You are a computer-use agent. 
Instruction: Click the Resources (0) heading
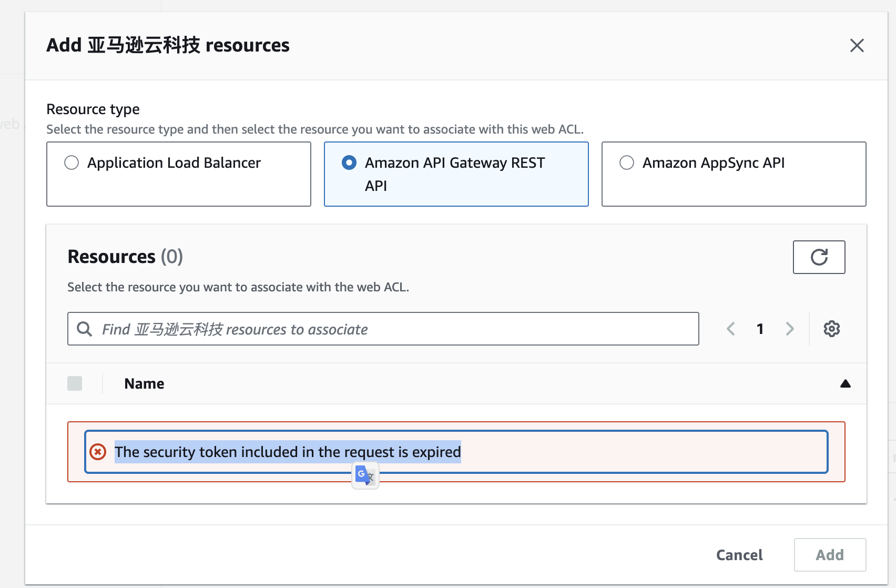pos(125,257)
